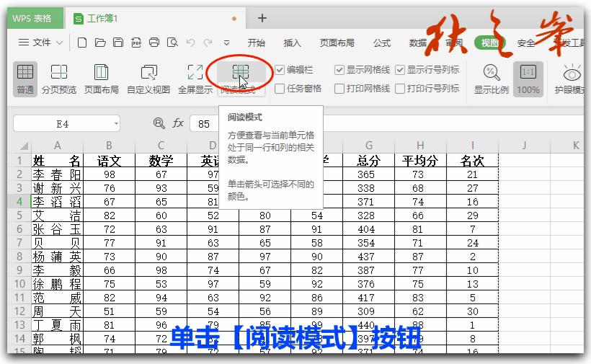Viewport: 591px width, 364px height.
Task: Open the 插入 ribbon tab
Action: pos(293,43)
